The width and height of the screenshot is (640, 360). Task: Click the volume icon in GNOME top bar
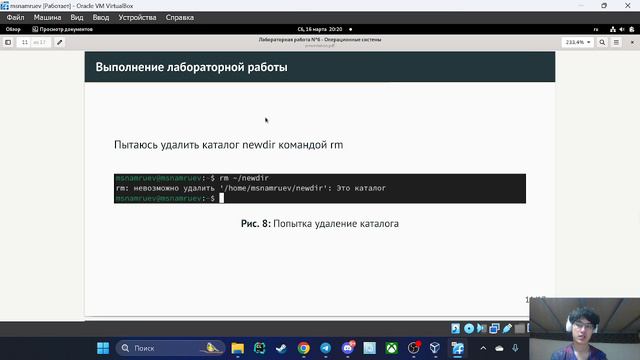click(622, 29)
